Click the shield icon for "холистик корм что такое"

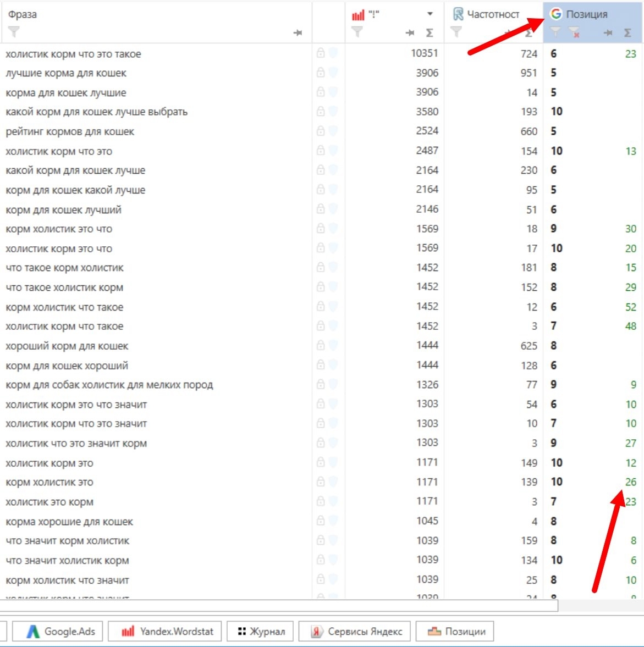pyautogui.click(x=333, y=325)
